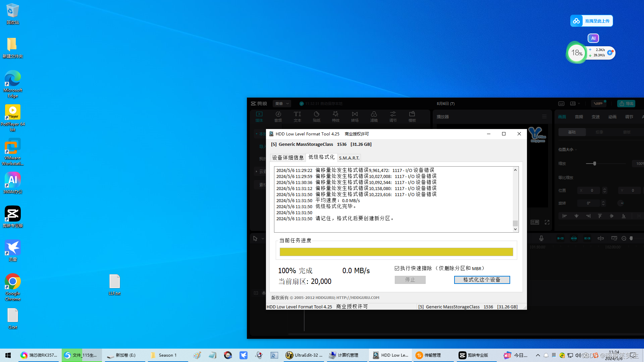Click the UltraEdit-32 taskbar button
Image resolution: width=644 pixels, height=362 pixels.
click(304, 355)
